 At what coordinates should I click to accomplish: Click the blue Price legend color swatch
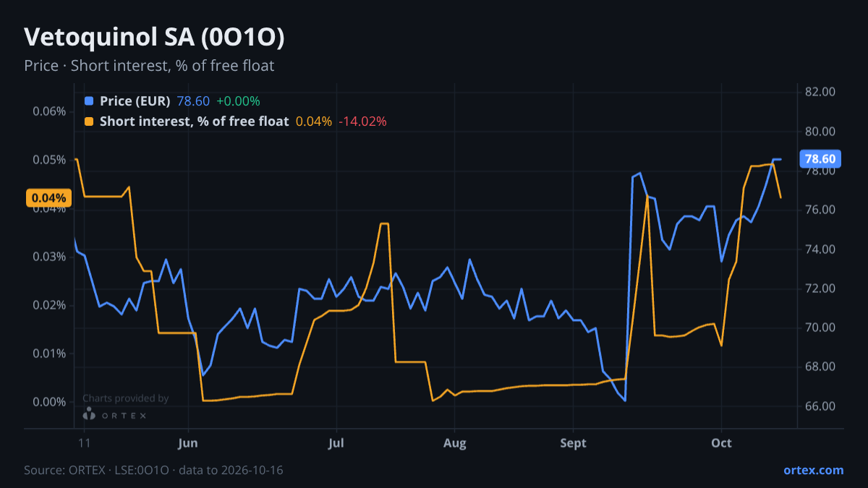tap(89, 101)
